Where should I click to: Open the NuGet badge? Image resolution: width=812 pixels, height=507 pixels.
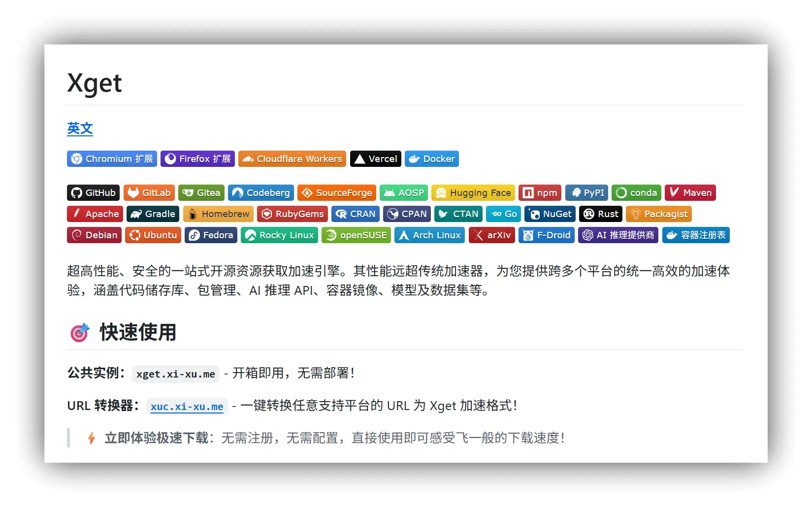[x=550, y=214]
